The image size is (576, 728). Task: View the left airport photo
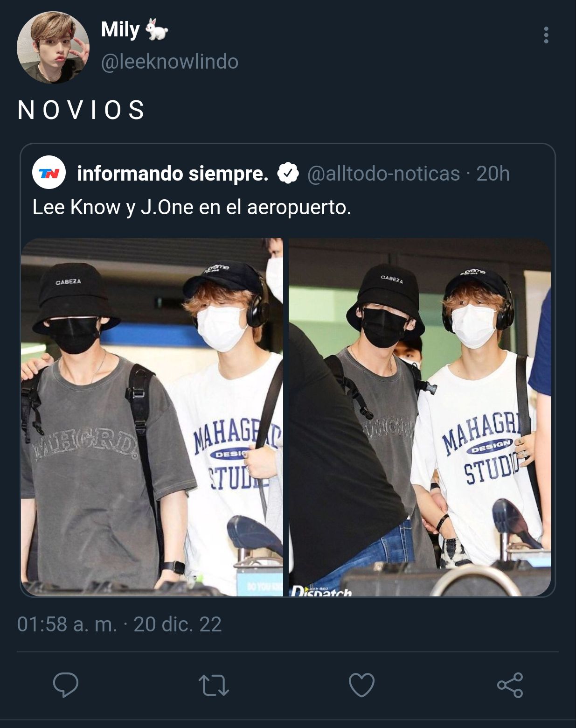(152, 417)
